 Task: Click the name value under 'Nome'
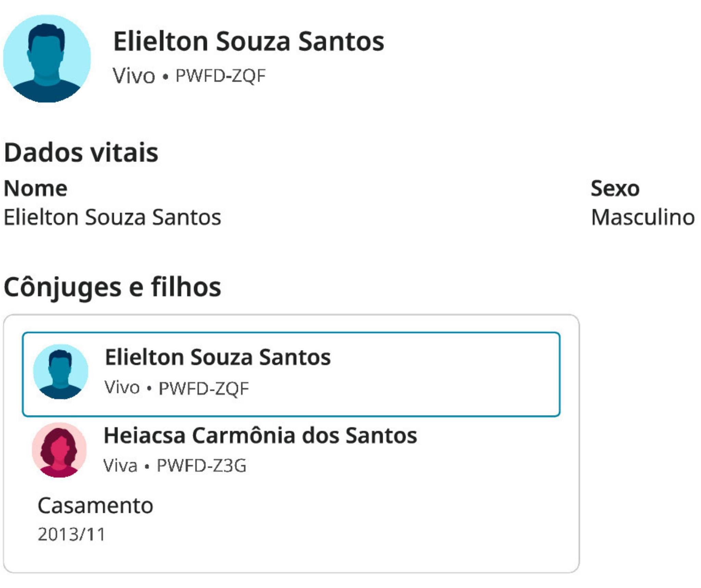coord(112,217)
